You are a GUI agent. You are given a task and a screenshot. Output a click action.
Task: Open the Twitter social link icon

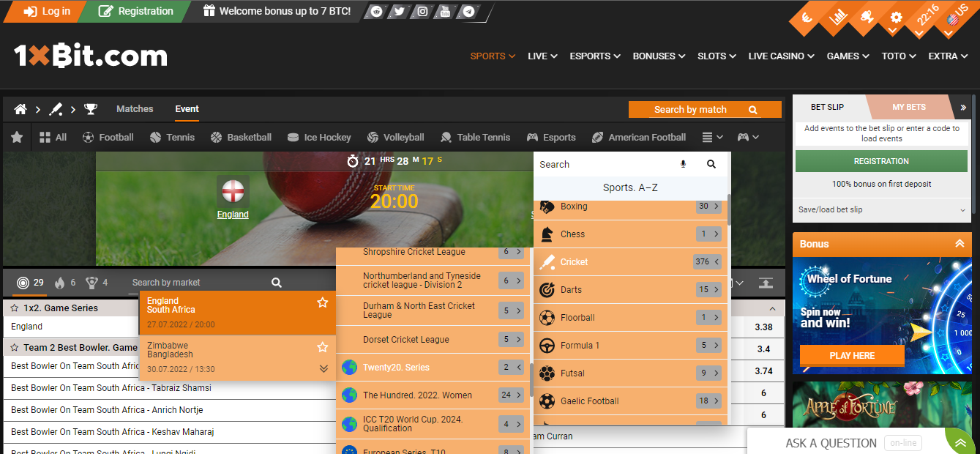click(399, 12)
